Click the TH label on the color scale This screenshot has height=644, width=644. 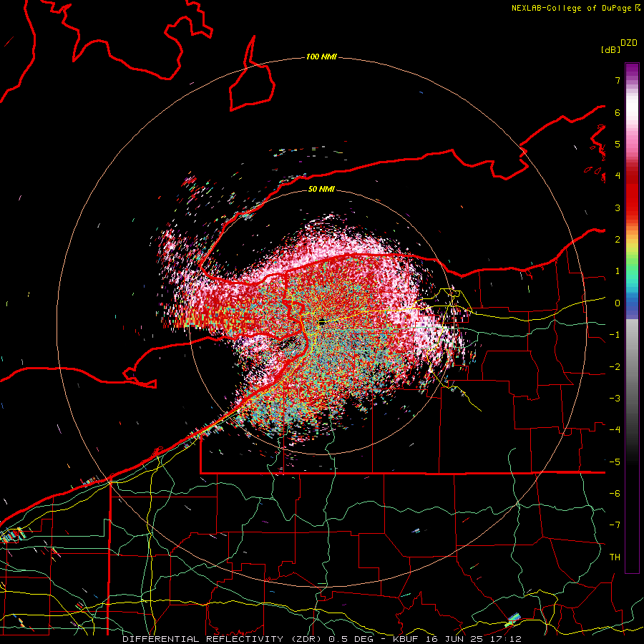[x=615, y=557]
